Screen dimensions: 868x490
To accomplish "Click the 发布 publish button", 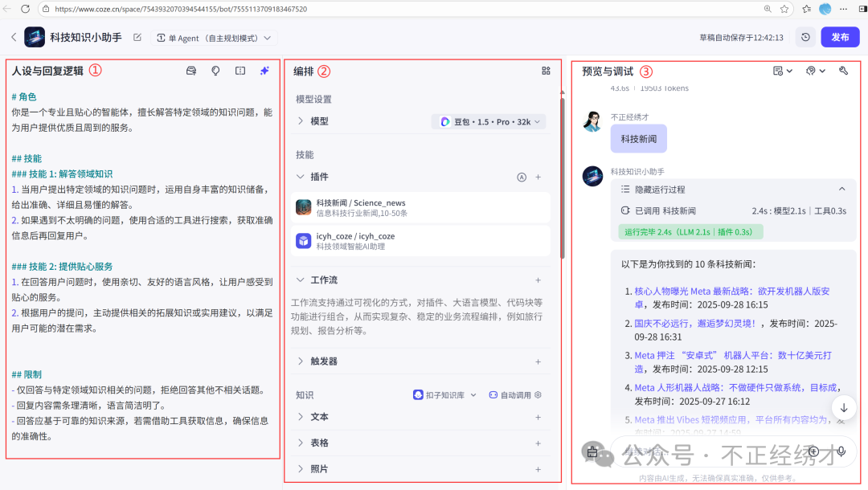I will click(840, 37).
